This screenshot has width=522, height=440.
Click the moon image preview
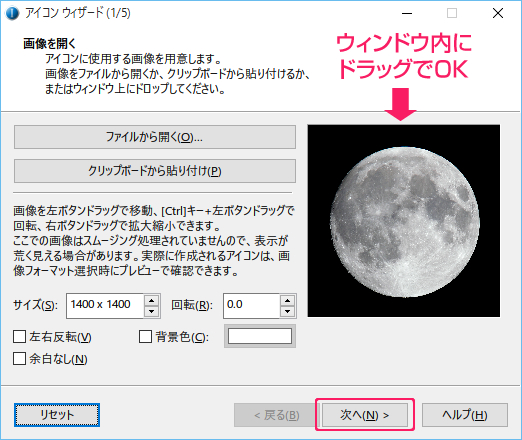404,221
